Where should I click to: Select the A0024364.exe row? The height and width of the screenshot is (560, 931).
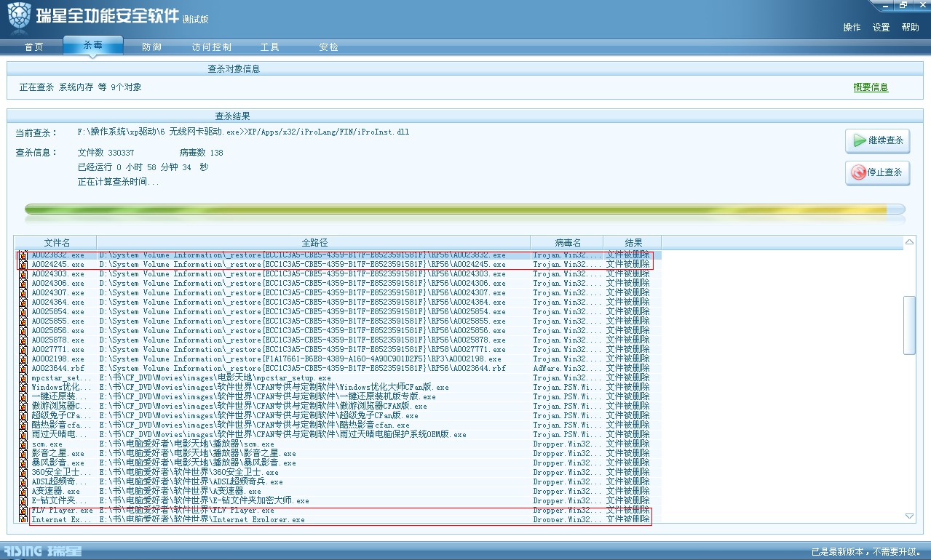339,303
